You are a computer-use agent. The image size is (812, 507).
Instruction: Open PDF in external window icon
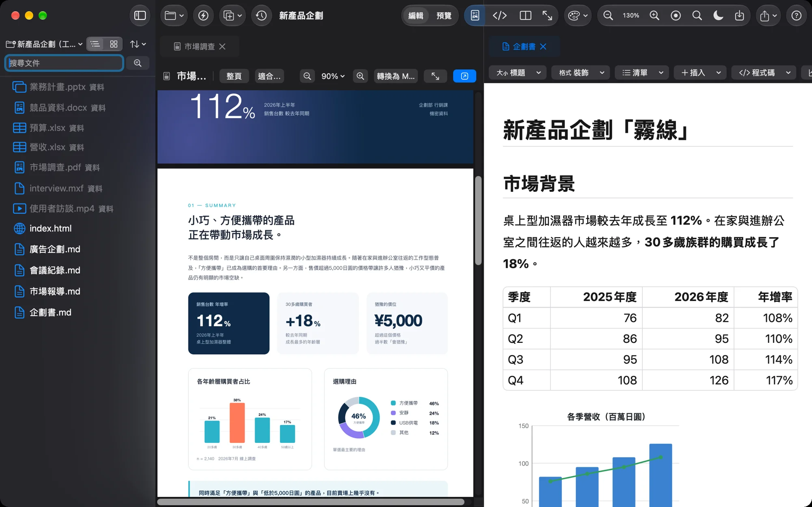pos(464,76)
